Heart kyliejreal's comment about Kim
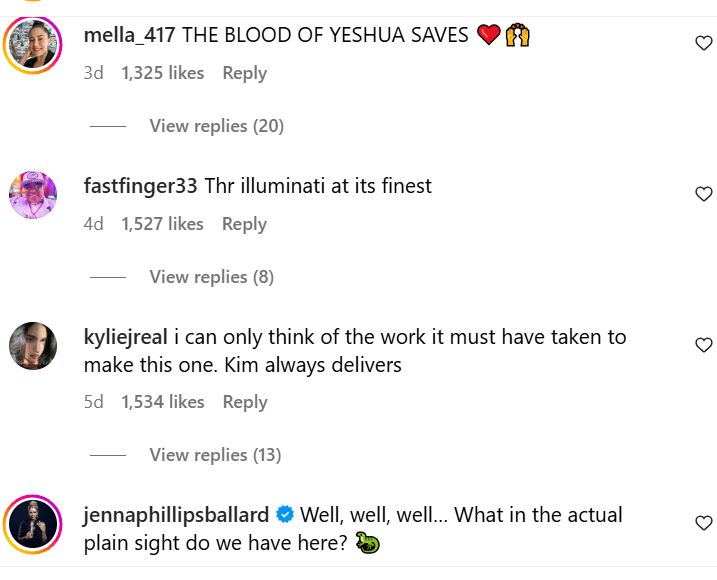This screenshot has width=717, height=580. click(703, 345)
